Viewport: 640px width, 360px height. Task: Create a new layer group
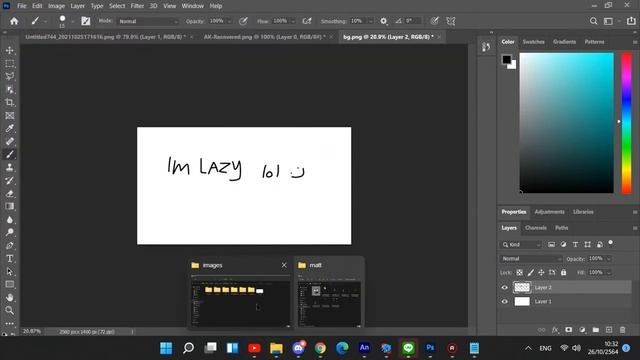[596, 330]
